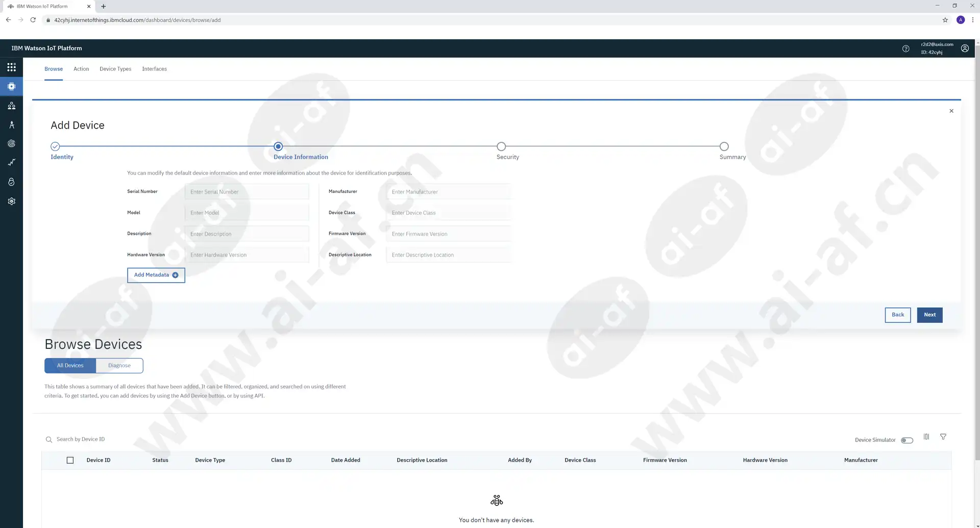Open the Usage graph icon in sidebar

pos(11,163)
